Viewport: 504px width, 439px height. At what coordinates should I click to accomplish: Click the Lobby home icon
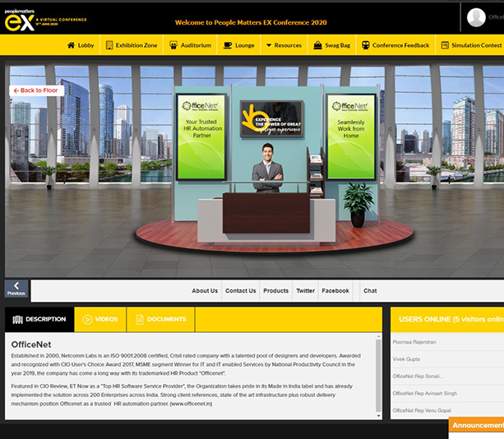(x=71, y=45)
